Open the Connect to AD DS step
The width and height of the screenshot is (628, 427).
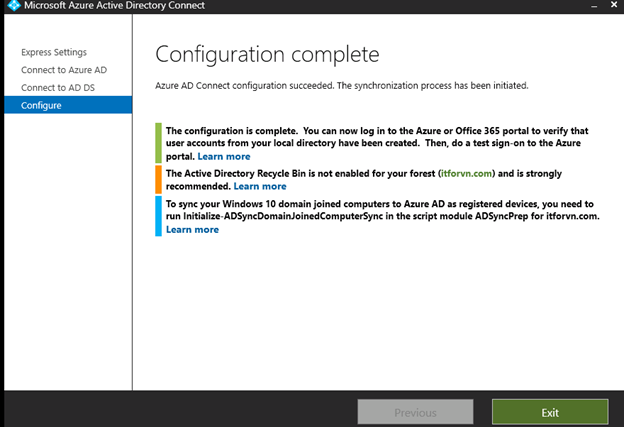[60, 88]
